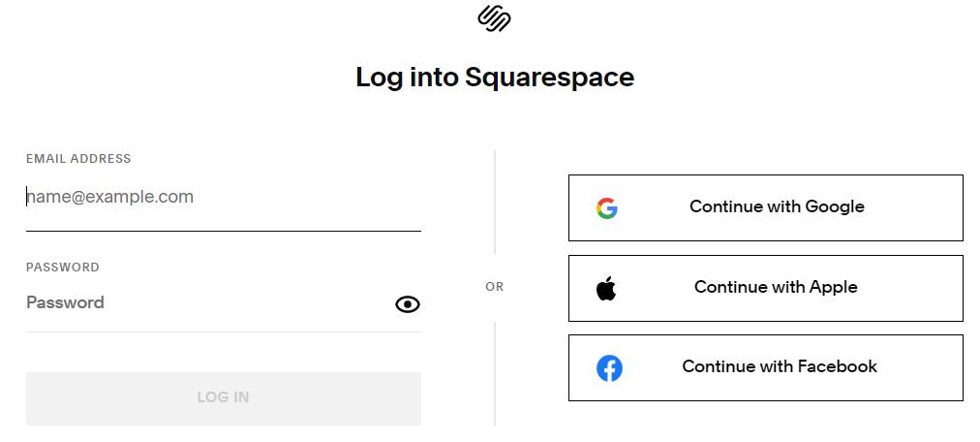Click the LOG IN button

click(x=223, y=398)
